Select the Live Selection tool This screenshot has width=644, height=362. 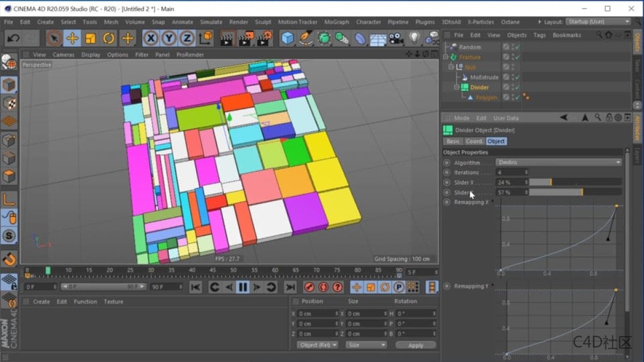point(54,38)
